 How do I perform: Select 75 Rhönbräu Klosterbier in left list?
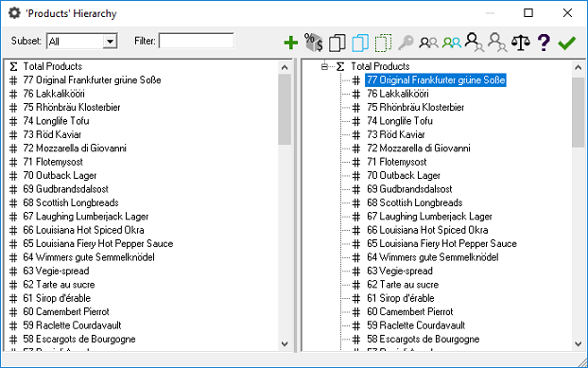pyautogui.click(x=72, y=107)
